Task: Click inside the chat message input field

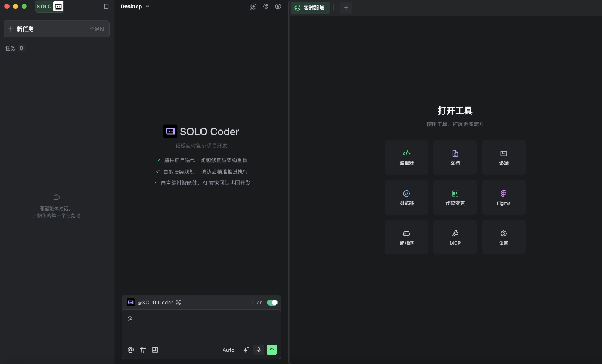Action: 199,325
